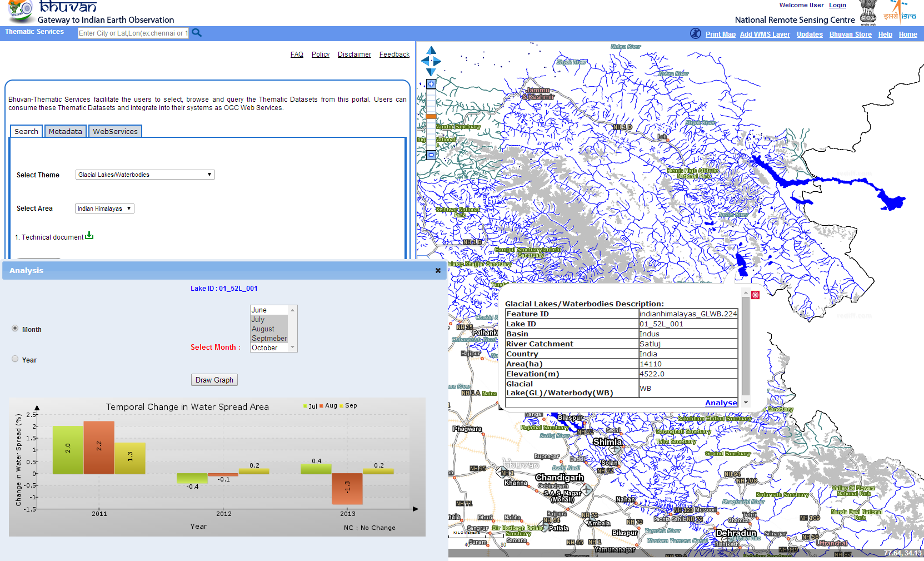924x561 pixels.
Task: Click the Lake ID value 01_52L_001 cell
Action: (688, 324)
